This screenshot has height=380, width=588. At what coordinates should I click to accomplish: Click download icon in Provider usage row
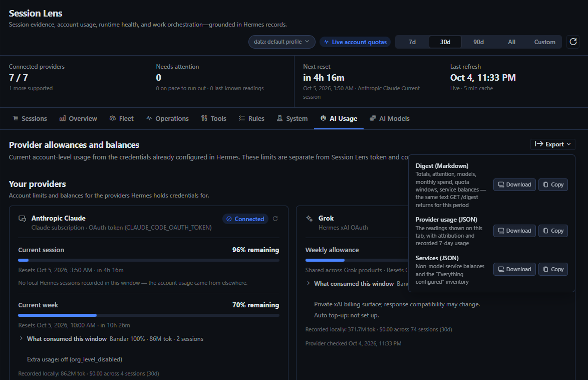pos(501,231)
